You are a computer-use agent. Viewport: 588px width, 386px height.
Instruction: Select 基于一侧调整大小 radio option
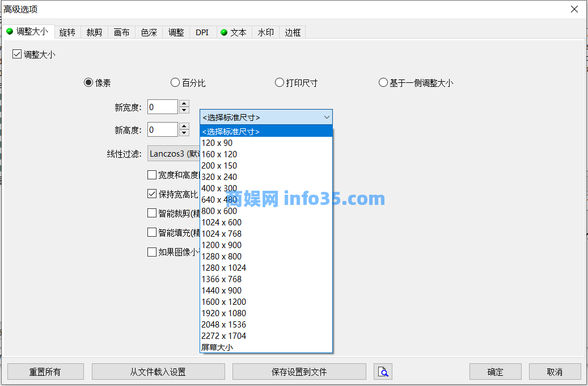pyautogui.click(x=383, y=83)
